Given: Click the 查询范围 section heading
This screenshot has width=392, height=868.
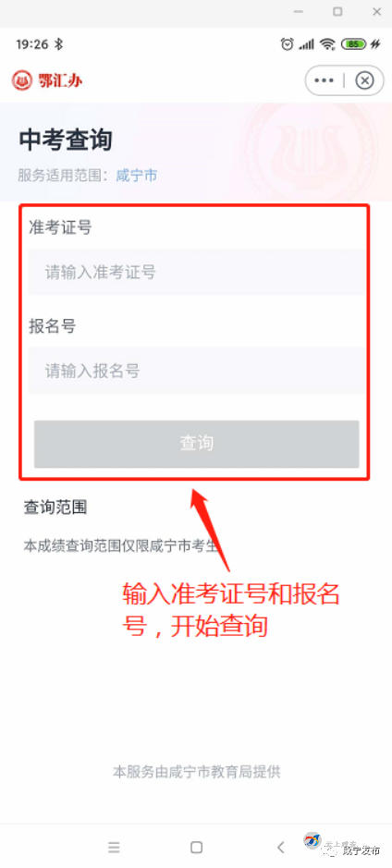Looking at the screenshot, I should 55,507.
